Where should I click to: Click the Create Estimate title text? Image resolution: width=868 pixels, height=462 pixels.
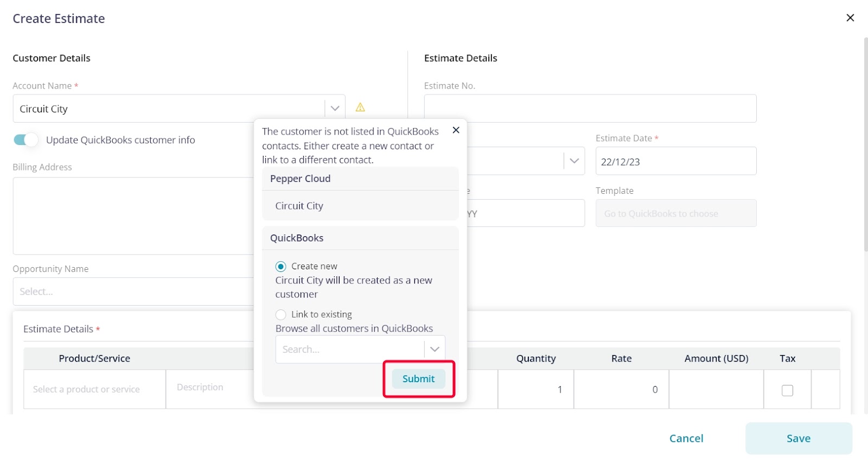point(59,18)
